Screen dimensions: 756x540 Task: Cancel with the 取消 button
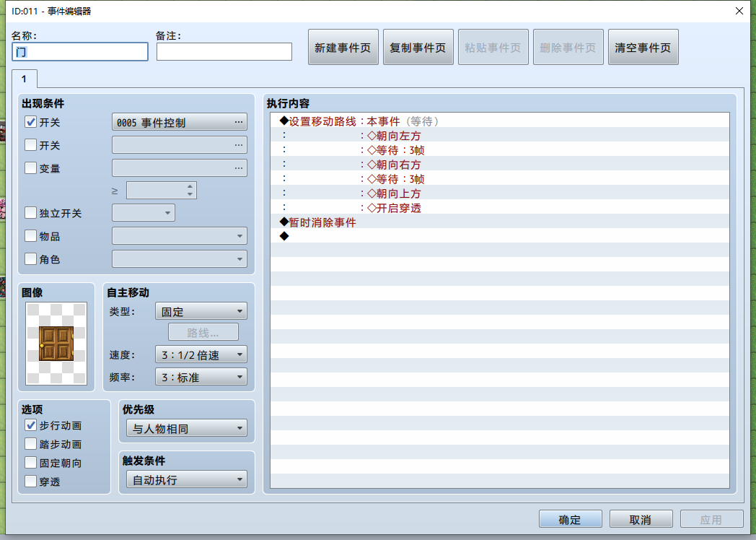(641, 519)
